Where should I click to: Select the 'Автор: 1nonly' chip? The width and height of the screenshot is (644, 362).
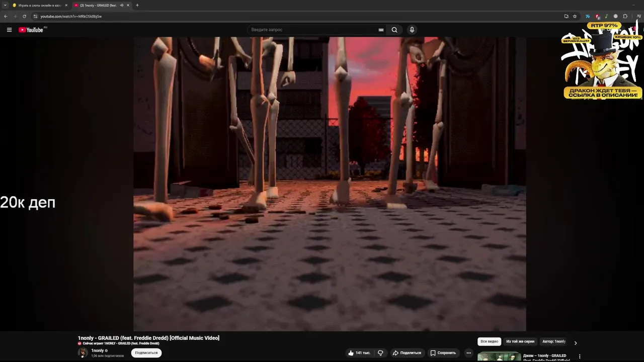(x=554, y=341)
